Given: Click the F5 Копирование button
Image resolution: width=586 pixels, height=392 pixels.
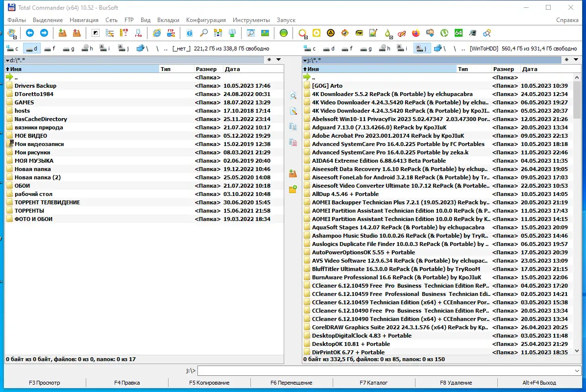Looking at the screenshot, I should coord(209,383).
